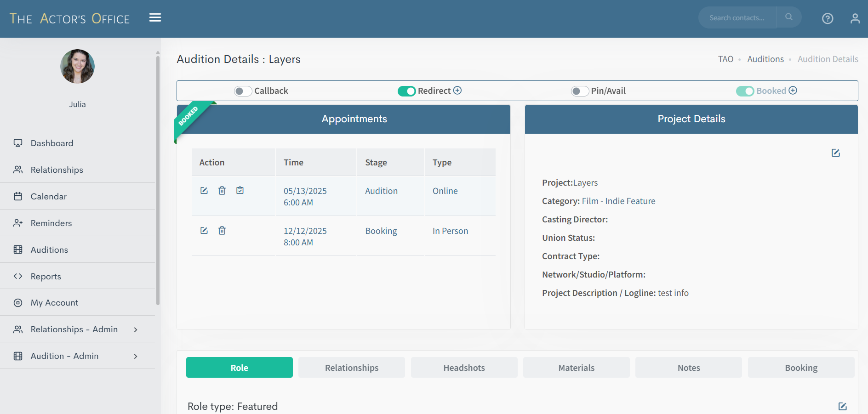Edit the Project Details section

point(835,153)
